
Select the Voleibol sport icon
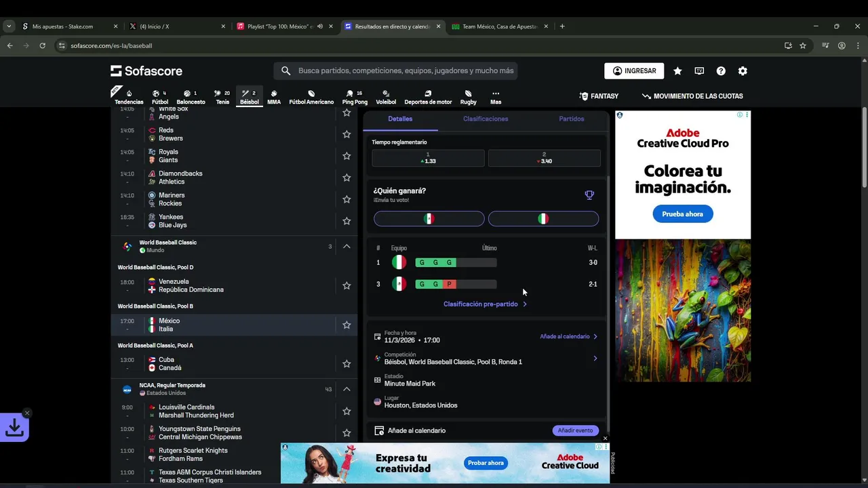point(386,98)
